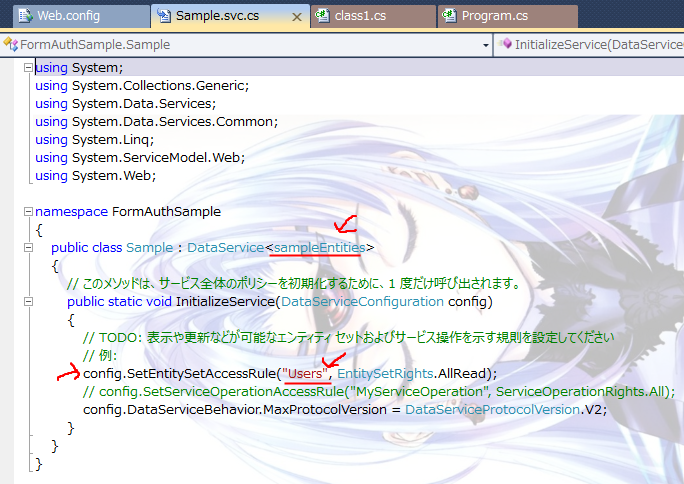Select the Sample.svc.cs tab

230,16
